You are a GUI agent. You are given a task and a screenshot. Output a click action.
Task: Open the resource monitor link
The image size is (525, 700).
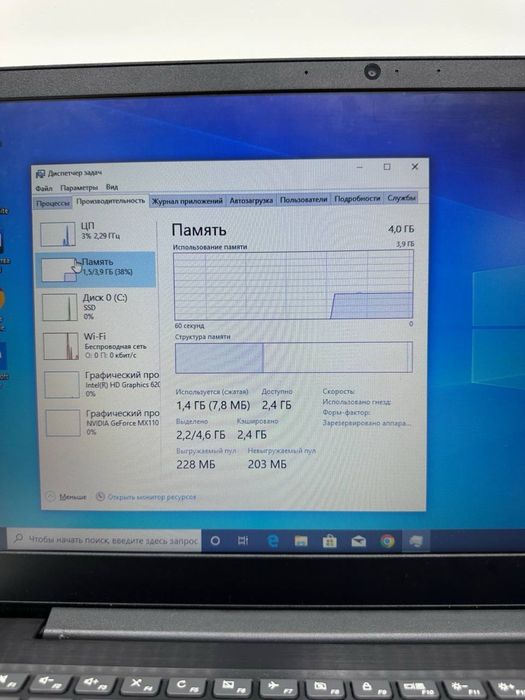pyautogui.click(x=146, y=496)
